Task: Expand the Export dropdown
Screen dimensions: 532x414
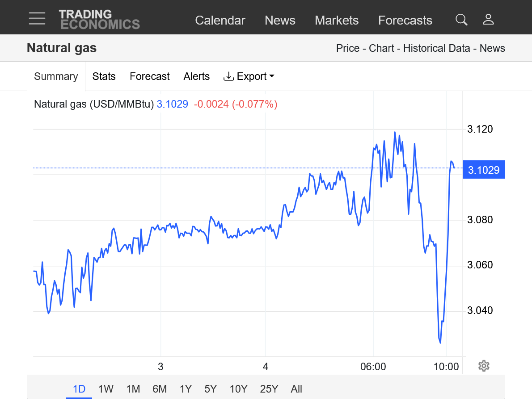Action: [249, 76]
